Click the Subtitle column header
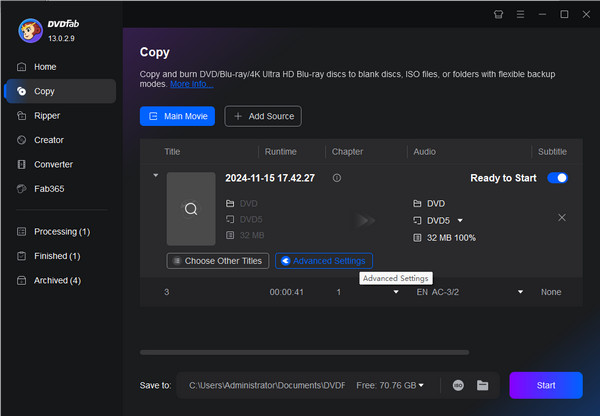 [553, 152]
